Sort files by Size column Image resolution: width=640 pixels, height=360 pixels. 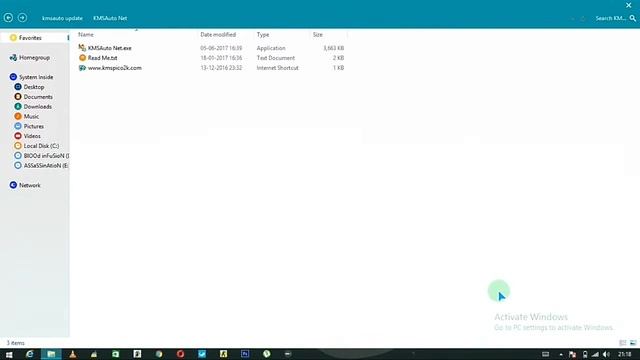point(318,35)
